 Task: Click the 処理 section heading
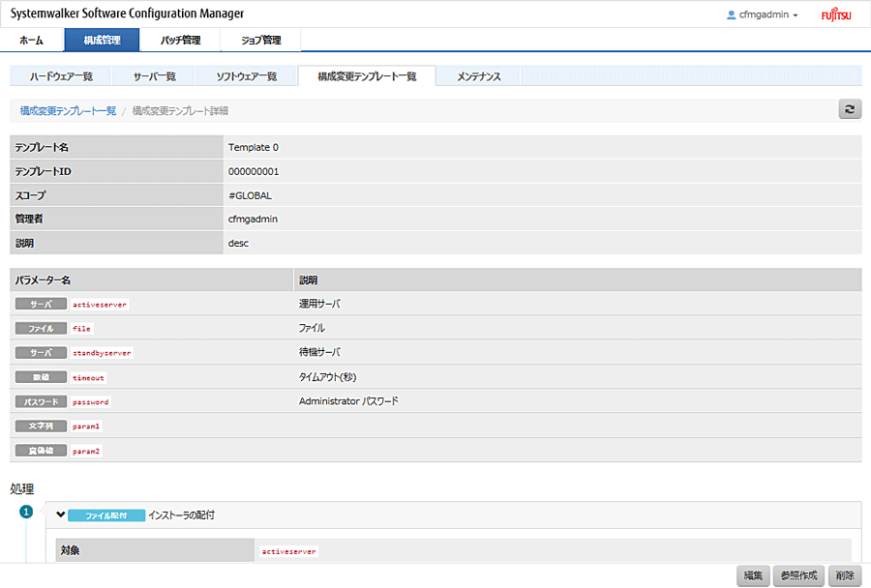click(22, 488)
